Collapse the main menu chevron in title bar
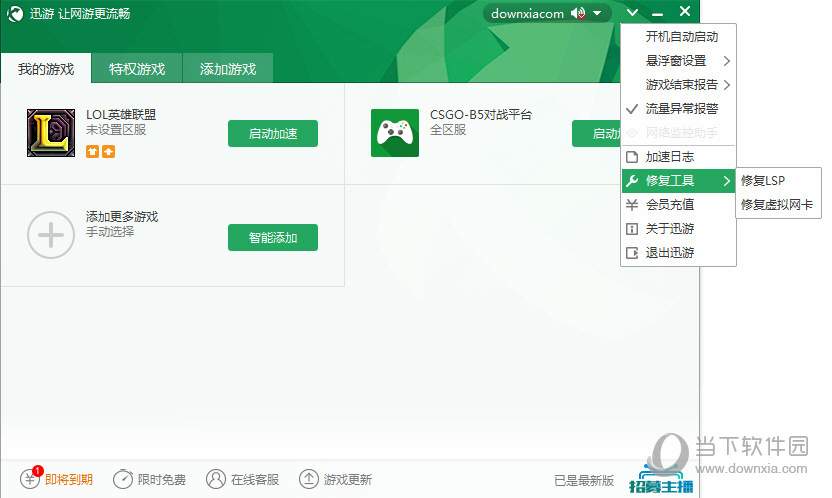Viewport: 832px width, 498px height. 631,12
